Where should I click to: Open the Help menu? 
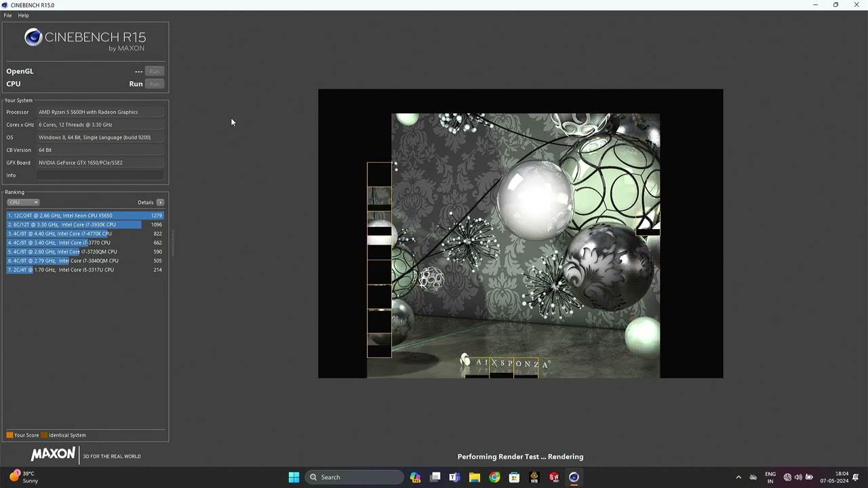click(23, 15)
